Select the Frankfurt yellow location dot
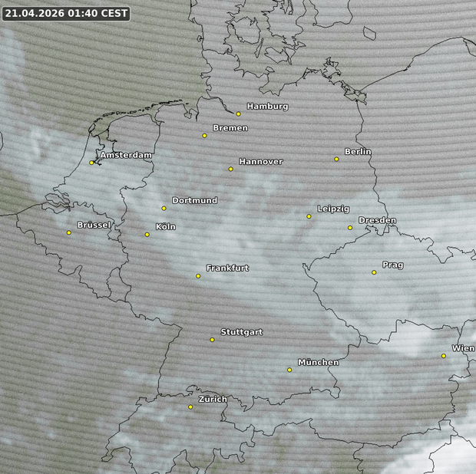 tap(198, 275)
